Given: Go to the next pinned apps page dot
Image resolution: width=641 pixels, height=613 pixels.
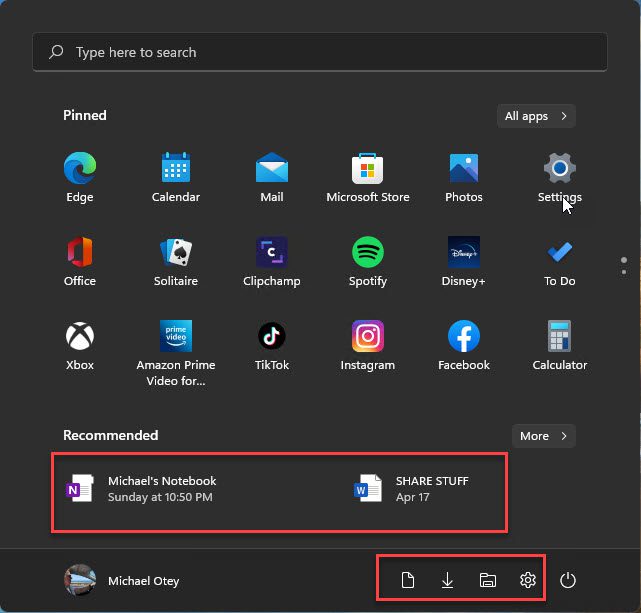Looking at the screenshot, I should (x=624, y=272).
